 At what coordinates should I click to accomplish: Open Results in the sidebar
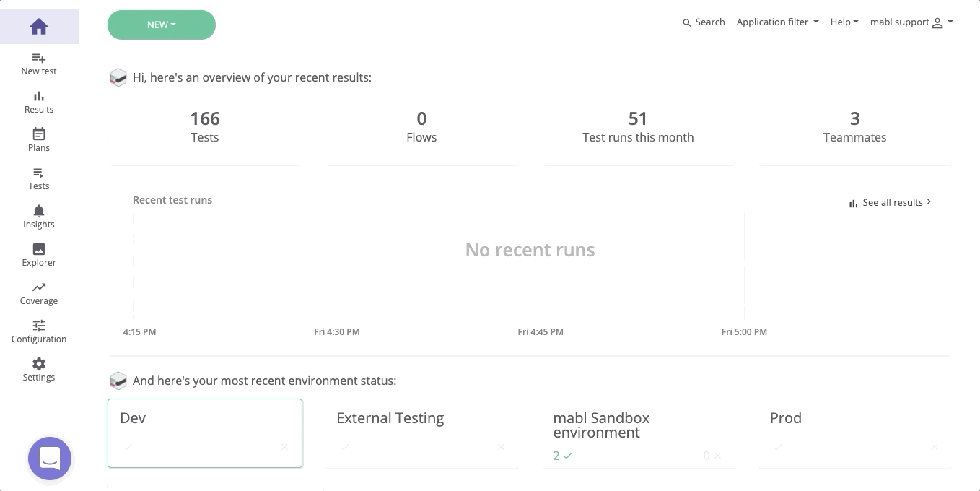pos(39,102)
